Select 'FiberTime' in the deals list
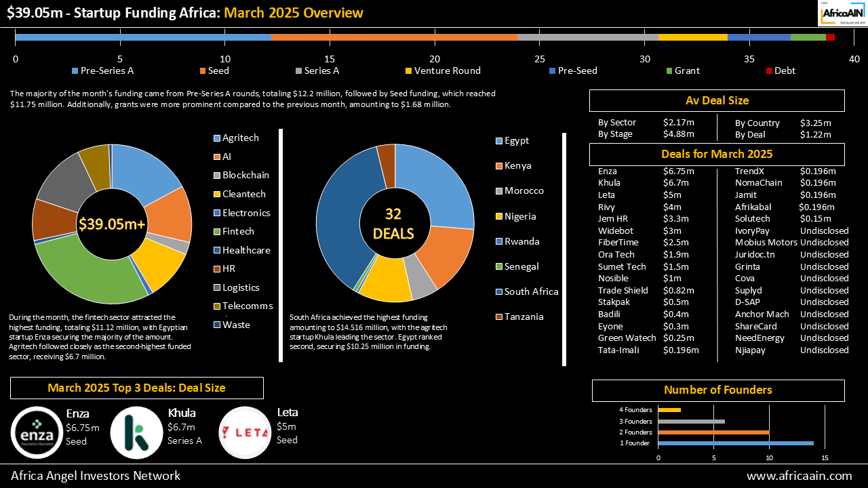 tap(618, 243)
